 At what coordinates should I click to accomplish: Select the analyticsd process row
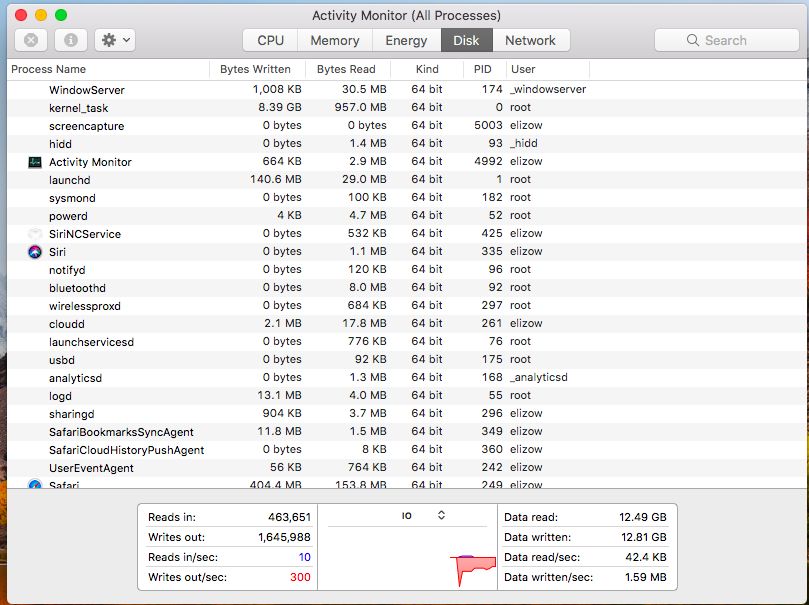click(x=408, y=378)
